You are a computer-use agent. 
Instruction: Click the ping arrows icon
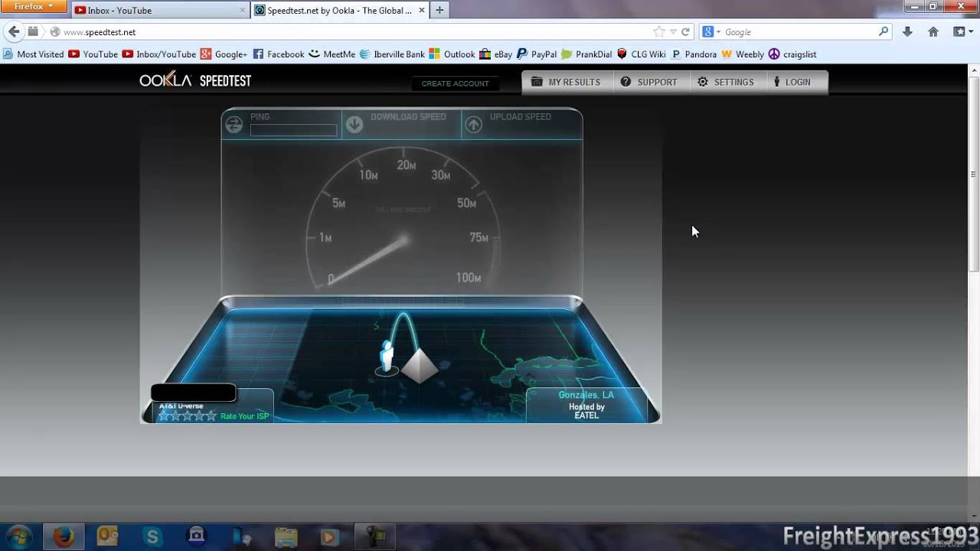234,125
